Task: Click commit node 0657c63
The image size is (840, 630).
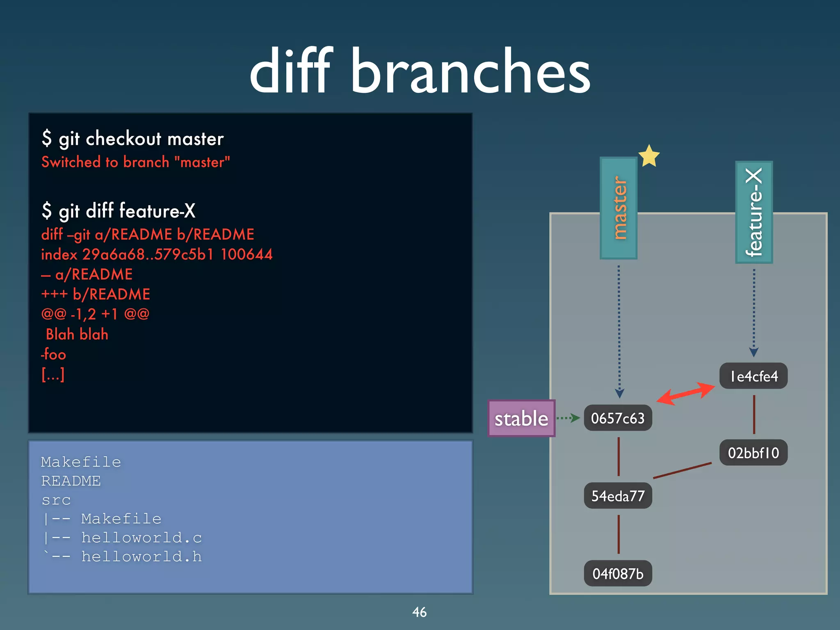Action: (x=618, y=418)
